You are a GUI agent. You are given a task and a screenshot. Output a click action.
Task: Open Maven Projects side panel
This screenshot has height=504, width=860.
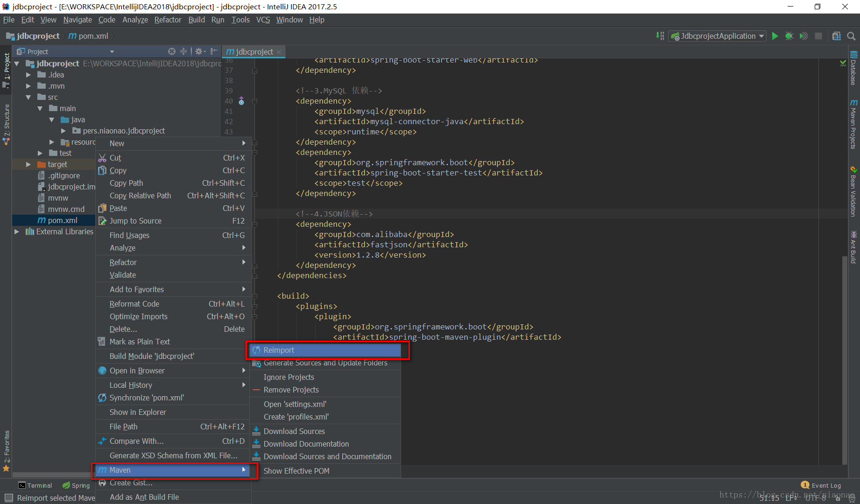854,124
